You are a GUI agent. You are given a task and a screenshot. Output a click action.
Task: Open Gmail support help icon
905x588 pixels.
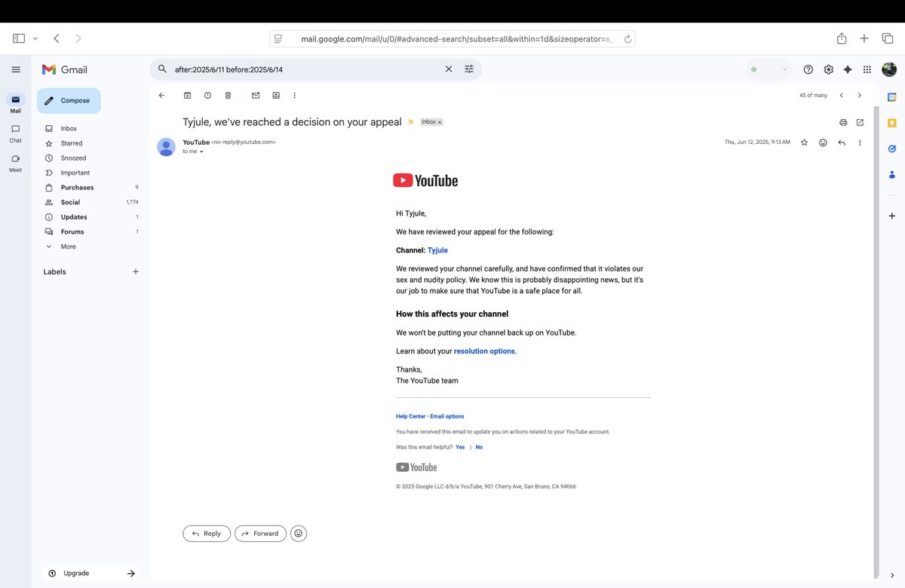pyautogui.click(x=808, y=69)
